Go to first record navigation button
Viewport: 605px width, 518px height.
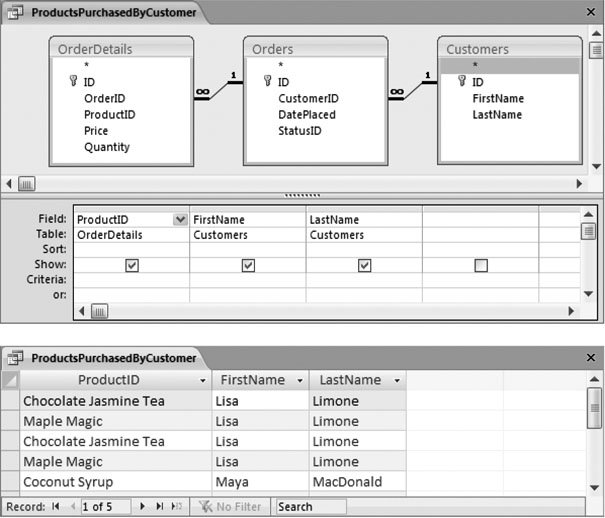click(56, 506)
